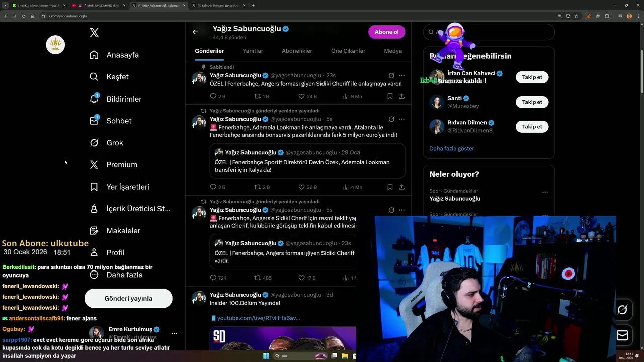Switch to Gönderiler tab
The width and height of the screenshot is (644, 362).
209,51
